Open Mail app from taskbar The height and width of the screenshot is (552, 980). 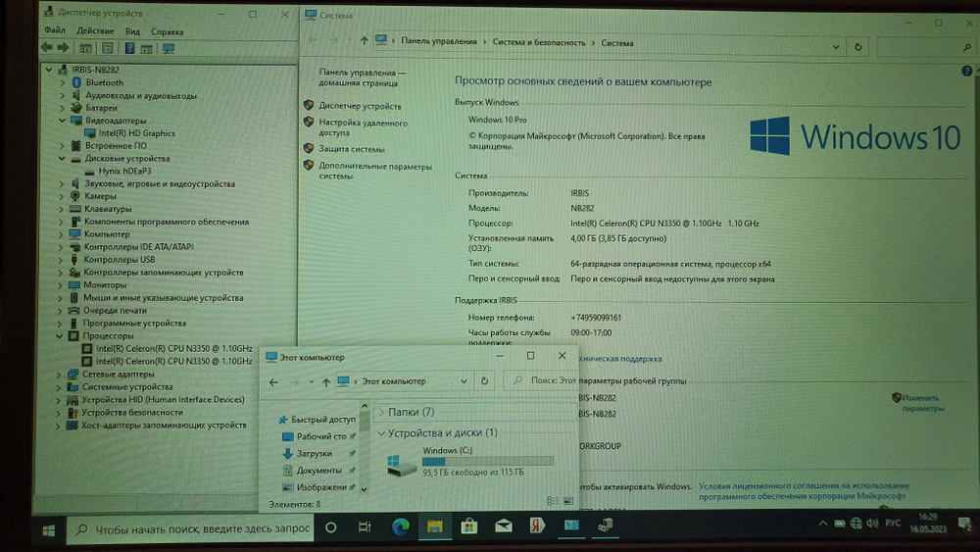tap(503, 527)
